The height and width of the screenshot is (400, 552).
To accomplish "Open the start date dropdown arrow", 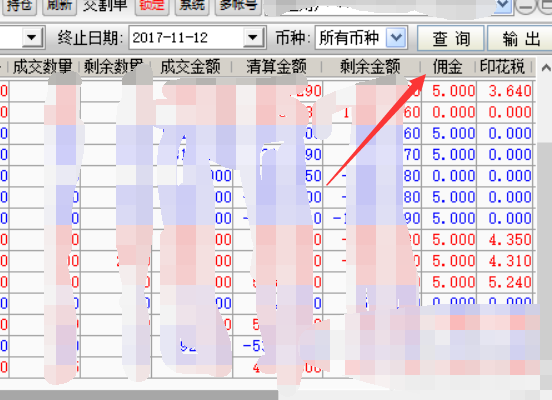I will (32, 37).
